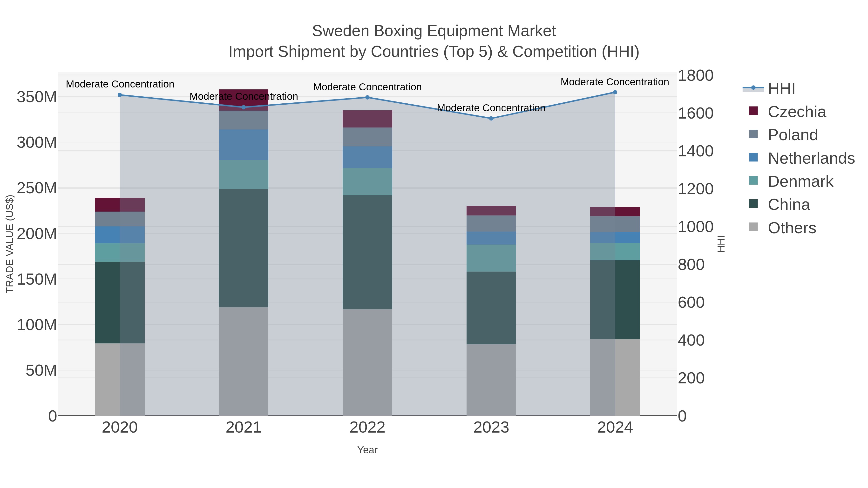
Task: Click the Sweden Boxing Equipment Market title
Action: pyautogui.click(x=434, y=31)
